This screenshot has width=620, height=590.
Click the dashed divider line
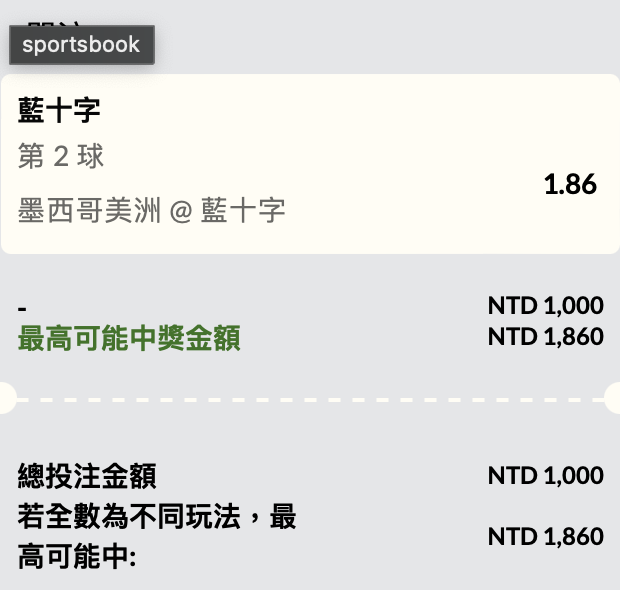310,398
